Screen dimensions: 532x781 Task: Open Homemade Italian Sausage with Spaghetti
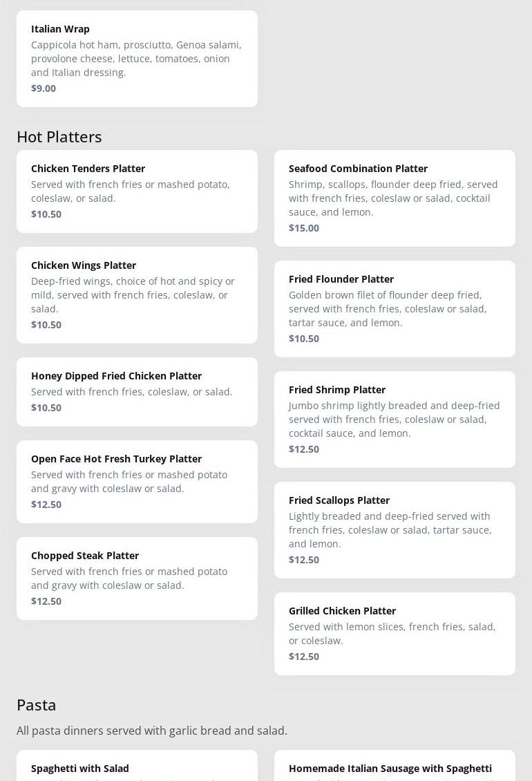click(395, 768)
